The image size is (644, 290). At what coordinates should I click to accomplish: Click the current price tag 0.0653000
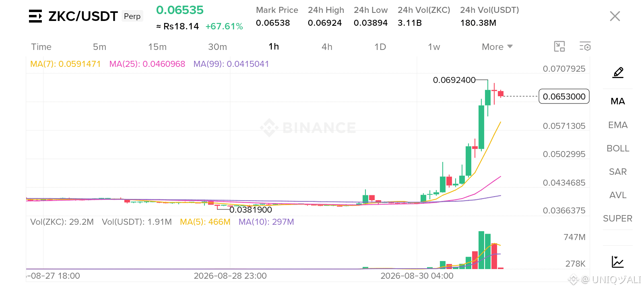[x=564, y=96]
